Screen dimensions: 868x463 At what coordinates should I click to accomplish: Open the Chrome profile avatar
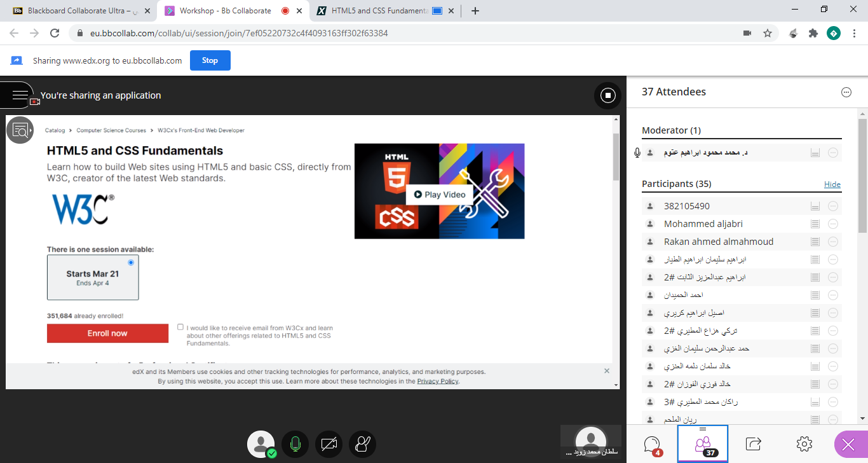click(833, 33)
